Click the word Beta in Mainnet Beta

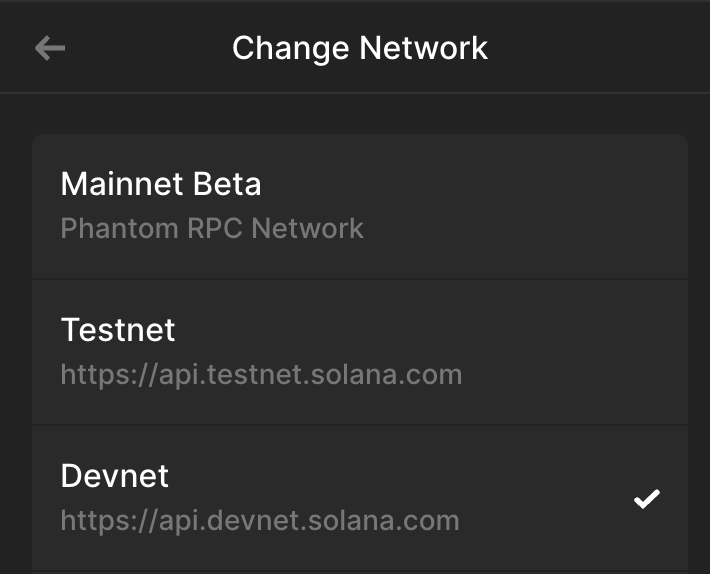[227, 184]
